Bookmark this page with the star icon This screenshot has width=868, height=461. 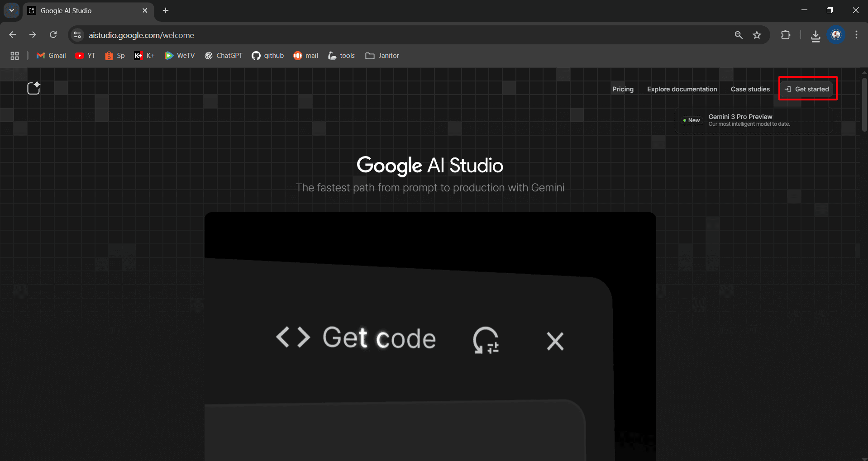(x=757, y=35)
